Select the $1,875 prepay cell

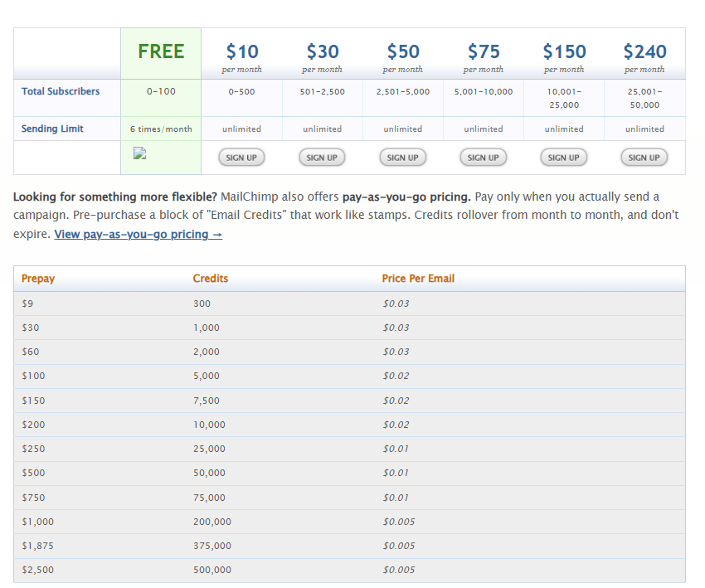coord(38,546)
